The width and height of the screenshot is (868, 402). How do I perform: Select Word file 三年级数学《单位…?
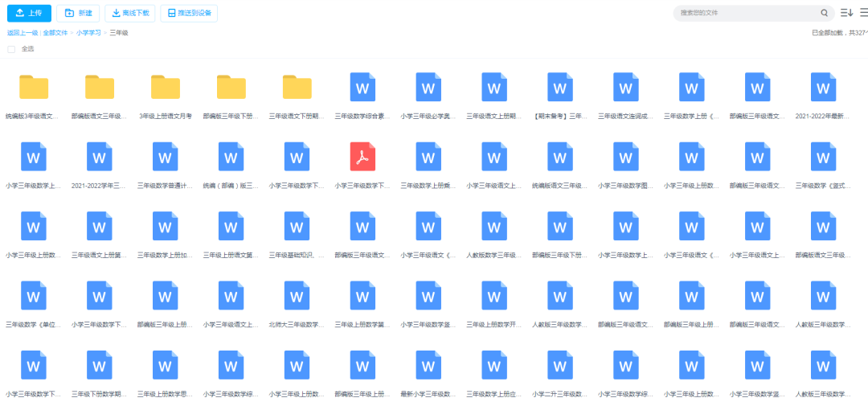point(34,295)
